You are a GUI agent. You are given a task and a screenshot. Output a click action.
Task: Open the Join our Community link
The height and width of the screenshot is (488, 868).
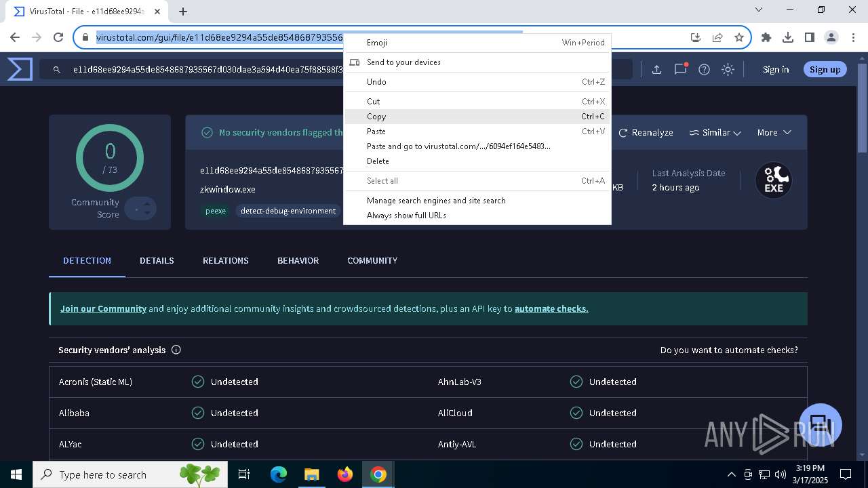pos(103,308)
